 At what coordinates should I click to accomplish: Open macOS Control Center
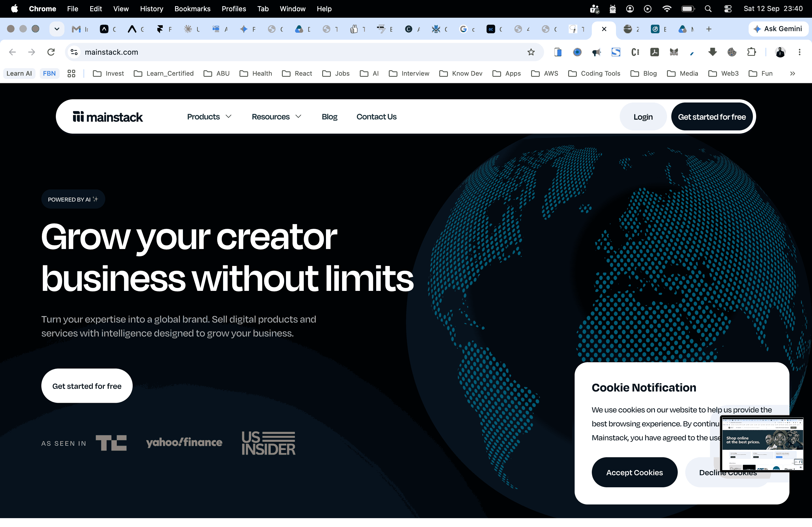[x=728, y=9]
